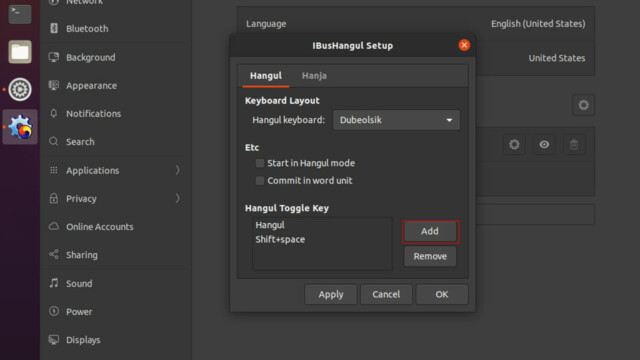640x360 pixels.
Task: Enable Start in Hangul mode checkbox
Action: [260, 163]
